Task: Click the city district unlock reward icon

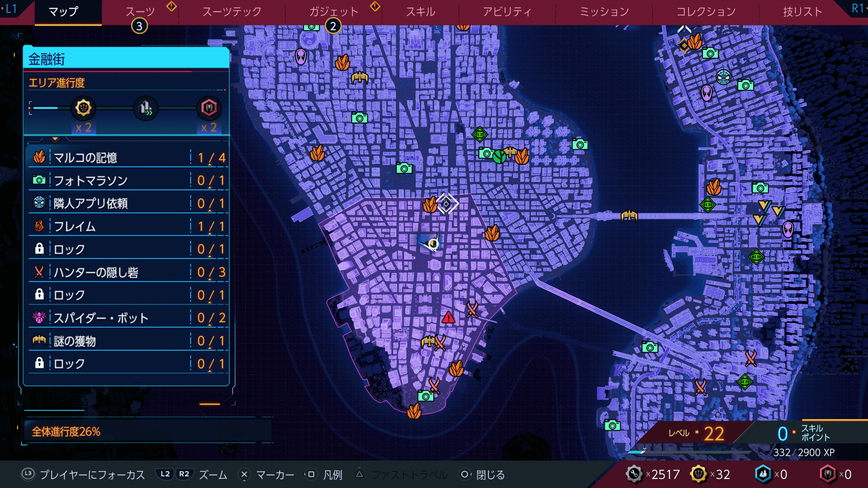Action: [146, 108]
